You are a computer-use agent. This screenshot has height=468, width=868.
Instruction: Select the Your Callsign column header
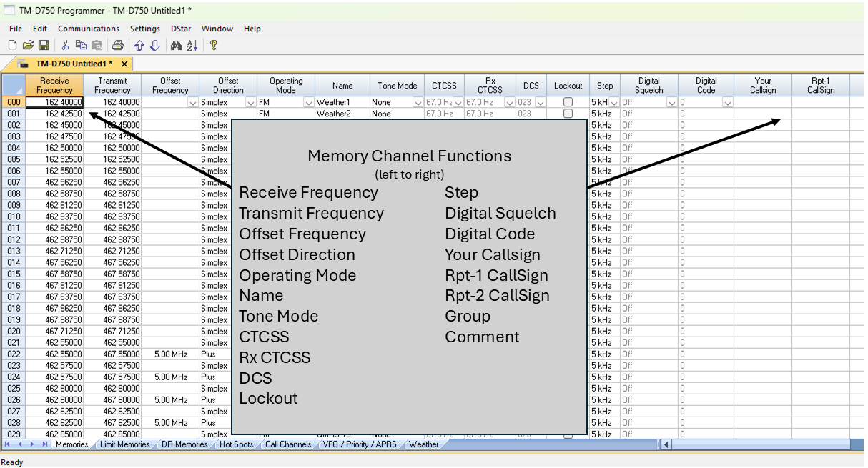click(x=763, y=86)
